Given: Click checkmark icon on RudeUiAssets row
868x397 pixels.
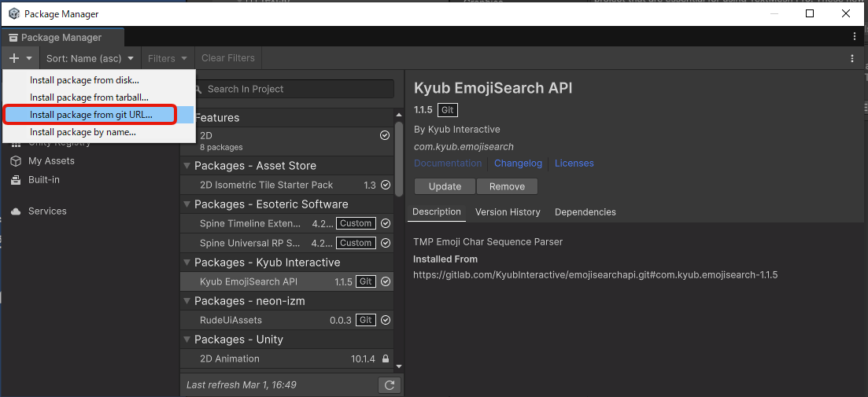Looking at the screenshot, I should pyautogui.click(x=386, y=320).
